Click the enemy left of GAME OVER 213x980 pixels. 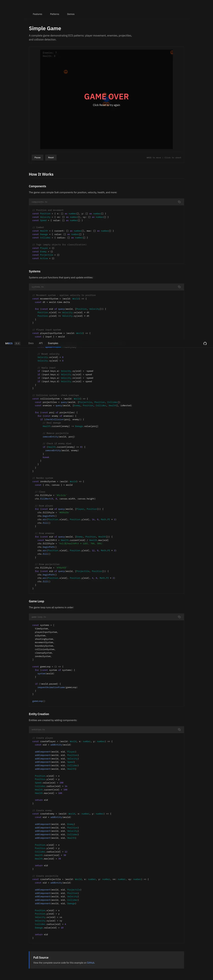[66, 71]
